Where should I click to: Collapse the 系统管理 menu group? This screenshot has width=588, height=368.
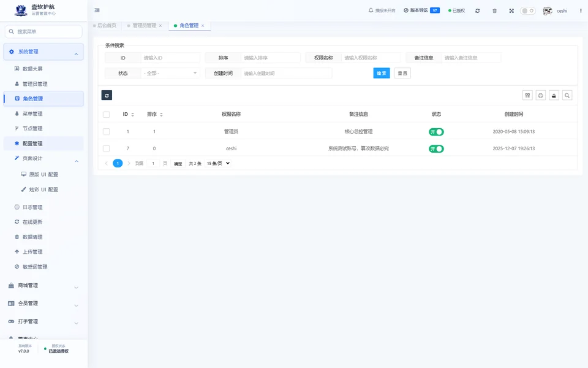click(x=43, y=52)
